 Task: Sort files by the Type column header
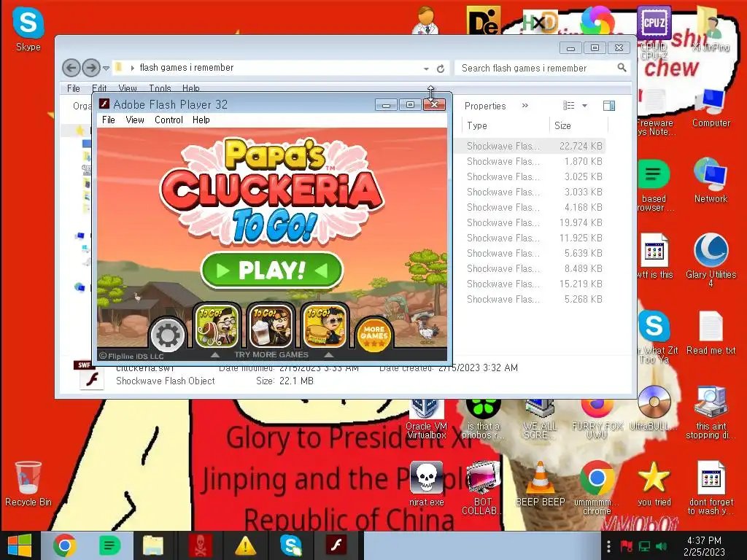click(x=505, y=125)
